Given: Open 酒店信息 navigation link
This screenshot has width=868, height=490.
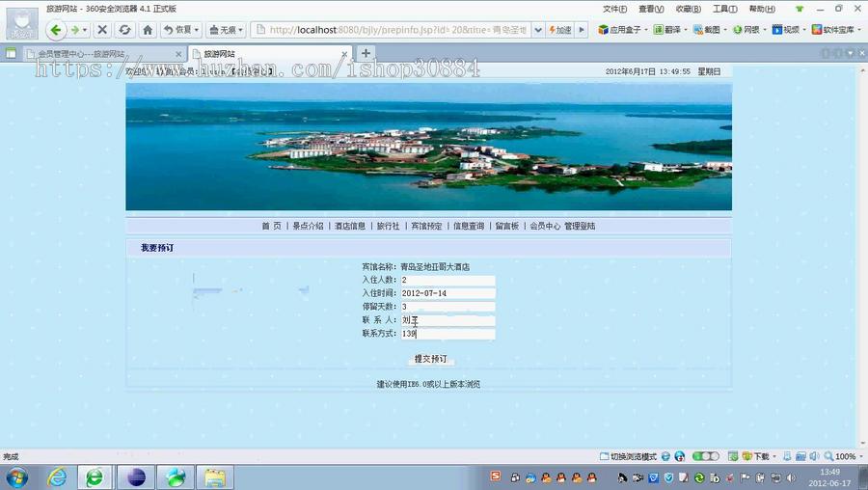Looking at the screenshot, I should pyautogui.click(x=350, y=226).
